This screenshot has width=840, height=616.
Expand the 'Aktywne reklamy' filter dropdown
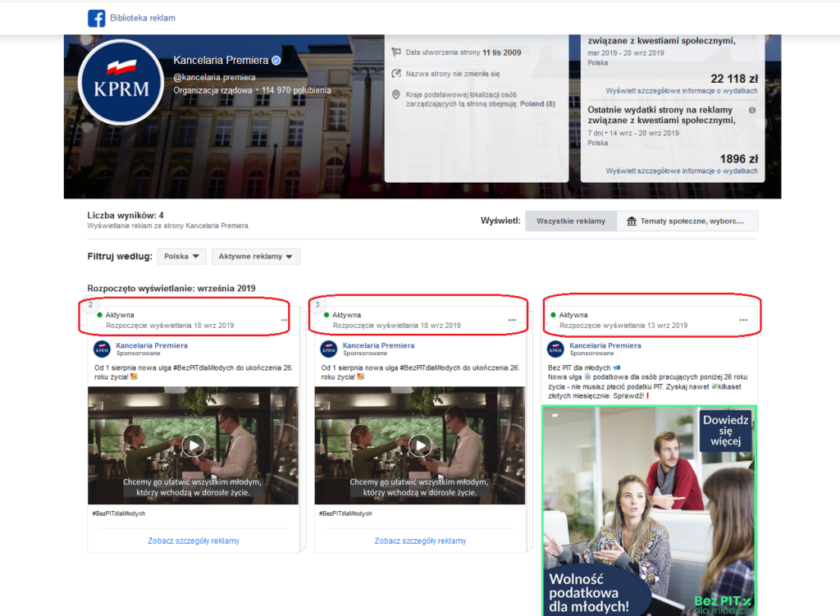[256, 257]
